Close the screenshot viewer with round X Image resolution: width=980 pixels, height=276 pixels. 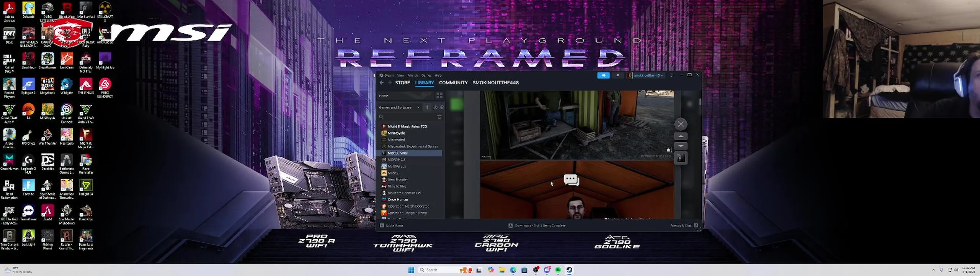point(681,124)
